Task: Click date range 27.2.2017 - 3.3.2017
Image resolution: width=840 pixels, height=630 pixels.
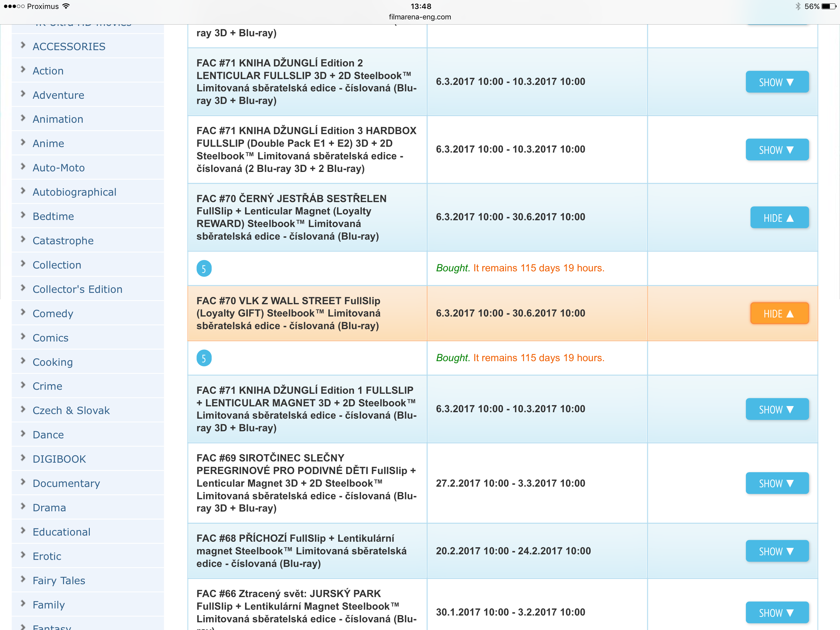Action: 510,483
